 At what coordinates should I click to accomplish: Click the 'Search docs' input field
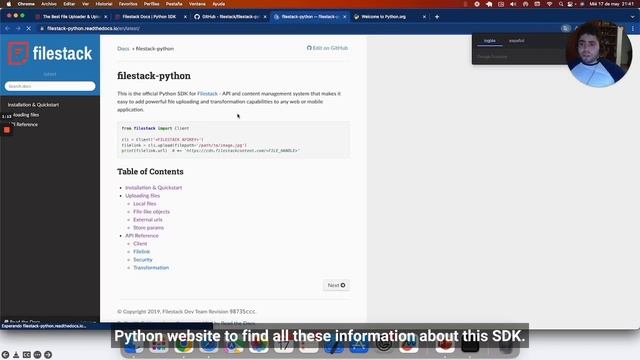click(x=50, y=86)
